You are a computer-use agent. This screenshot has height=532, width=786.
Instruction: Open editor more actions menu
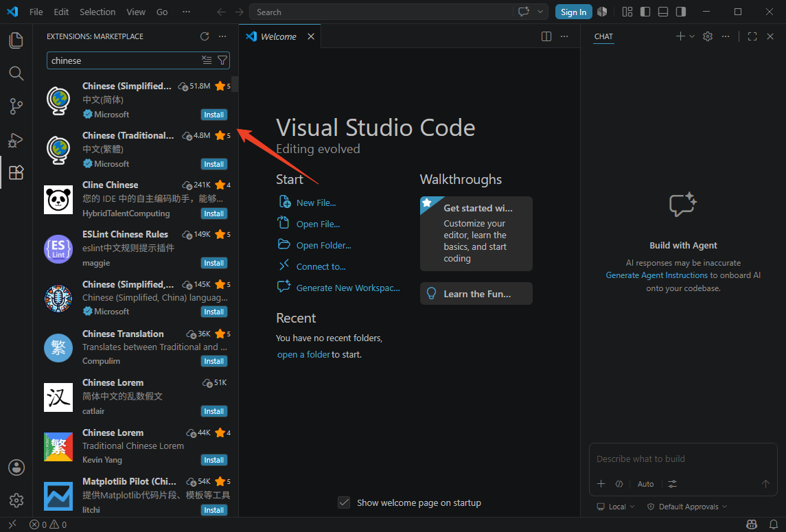564,36
